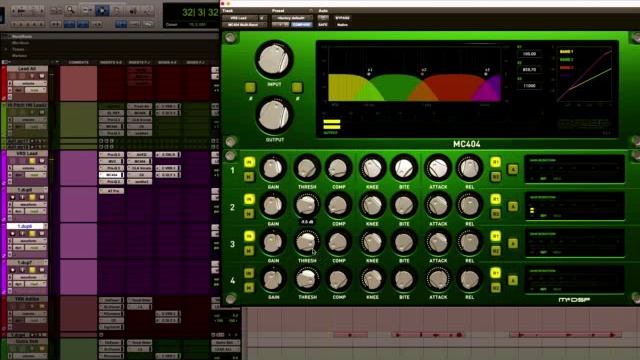Viewport: 640px width, 360px height.
Task: Click COMMENTS column header
Action: coord(78,62)
